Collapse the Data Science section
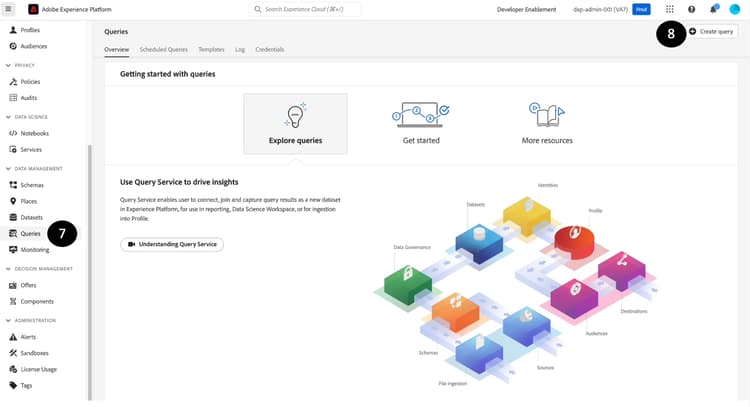Image resolution: width=750 pixels, height=407 pixels. (8, 117)
